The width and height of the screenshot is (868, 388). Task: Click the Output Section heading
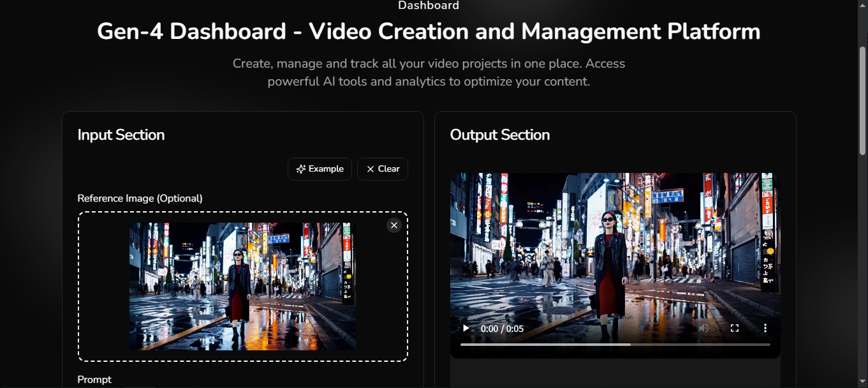point(499,135)
